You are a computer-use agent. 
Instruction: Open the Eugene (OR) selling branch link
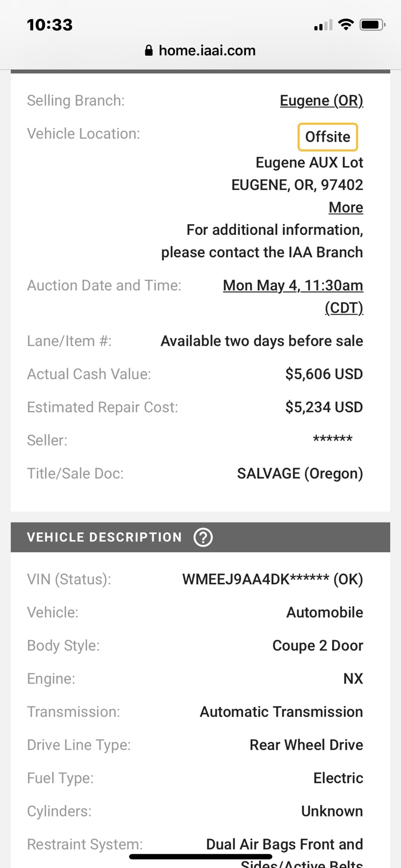321,100
